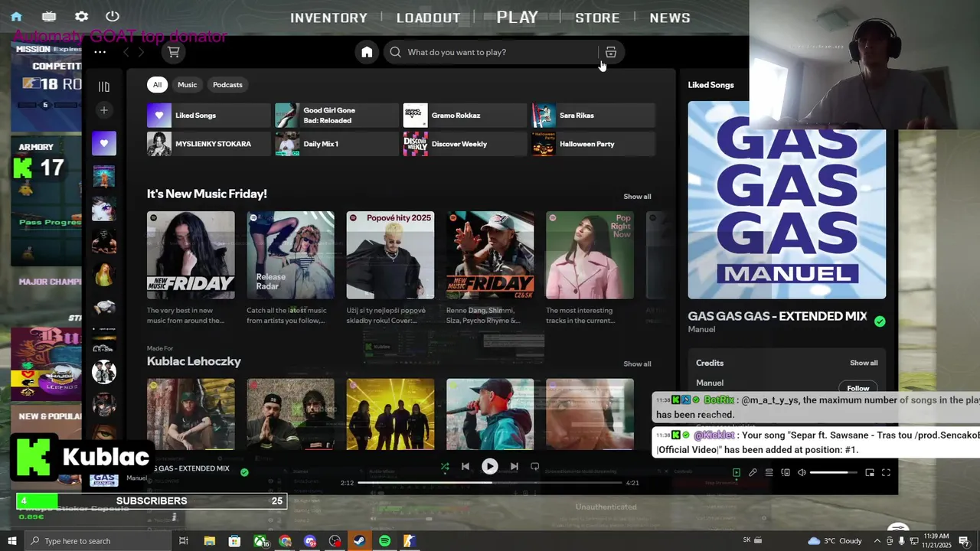Follow the artist Manuel
This screenshot has width=980, height=551.
857,387
